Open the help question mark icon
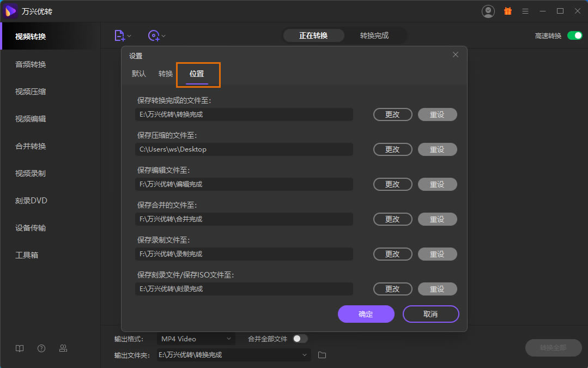The image size is (588, 368). (41, 348)
